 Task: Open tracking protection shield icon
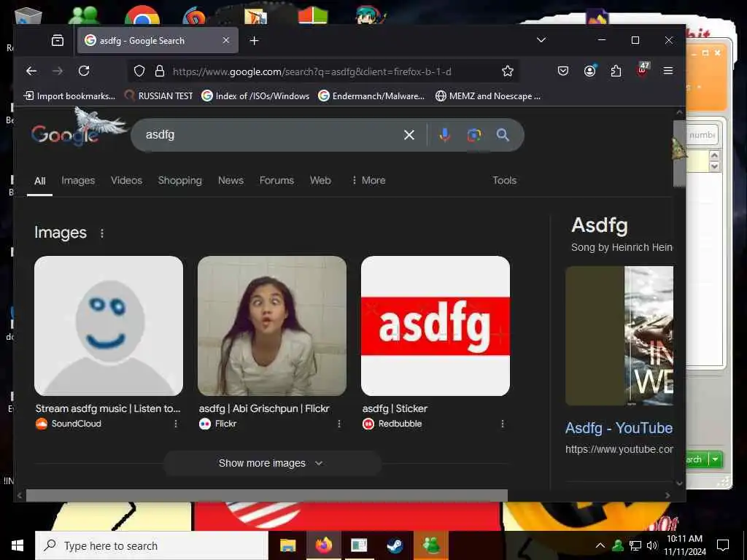pyautogui.click(x=139, y=71)
